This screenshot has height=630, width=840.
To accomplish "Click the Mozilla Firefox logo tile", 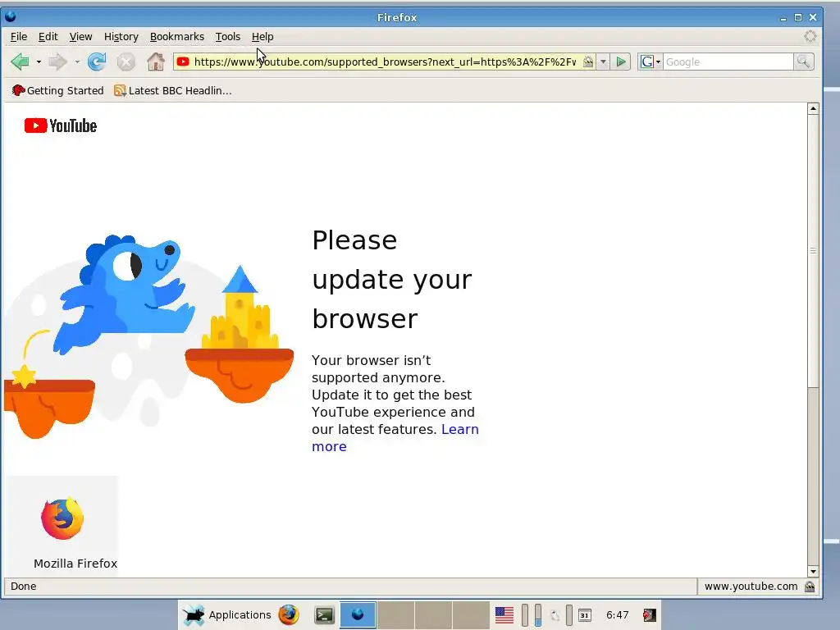I will tap(62, 518).
